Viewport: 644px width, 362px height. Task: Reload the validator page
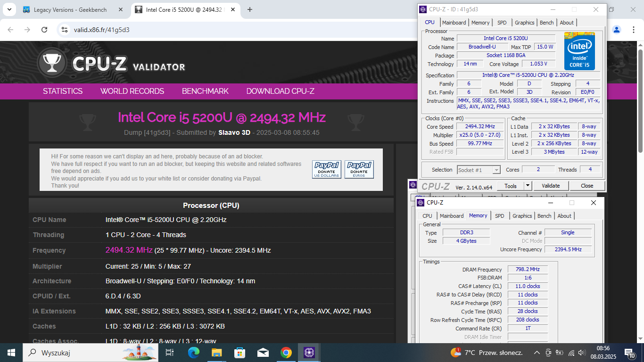click(x=44, y=30)
